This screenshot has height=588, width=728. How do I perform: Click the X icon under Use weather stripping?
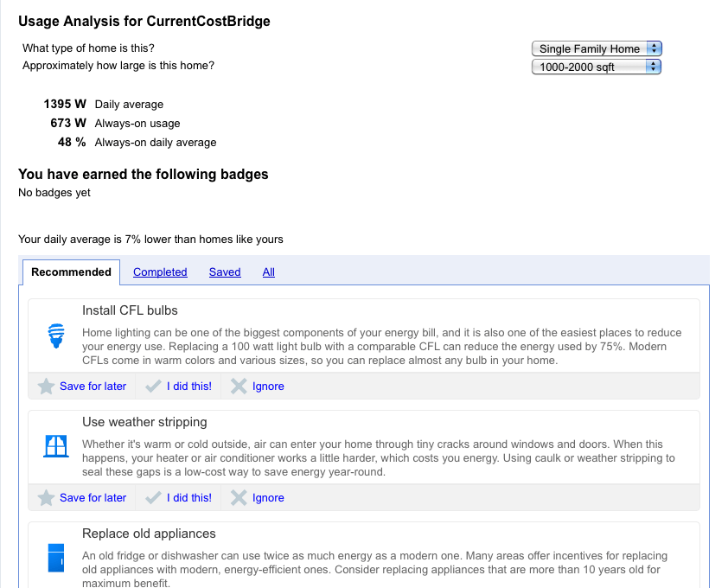pyautogui.click(x=239, y=497)
